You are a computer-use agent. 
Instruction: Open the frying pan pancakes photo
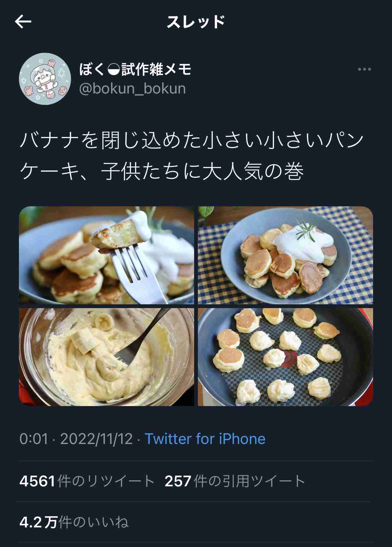[285, 357]
